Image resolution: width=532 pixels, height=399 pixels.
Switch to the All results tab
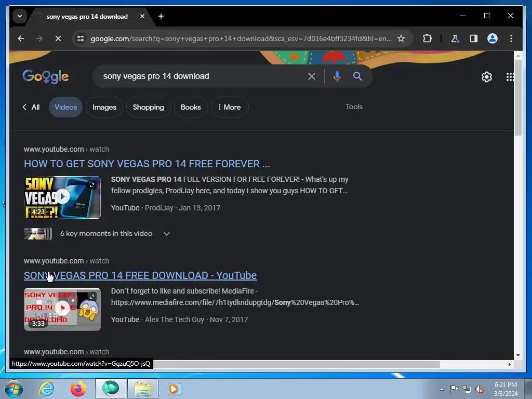[x=31, y=107]
